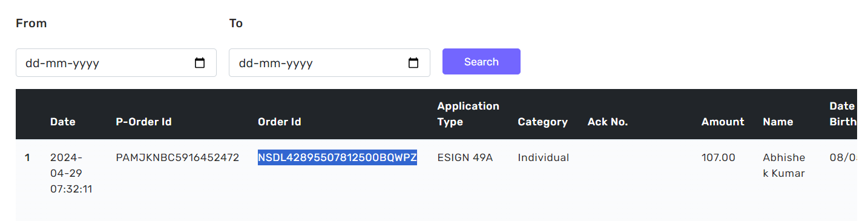Open the To date calendar picker icon

(x=413, y=63)
